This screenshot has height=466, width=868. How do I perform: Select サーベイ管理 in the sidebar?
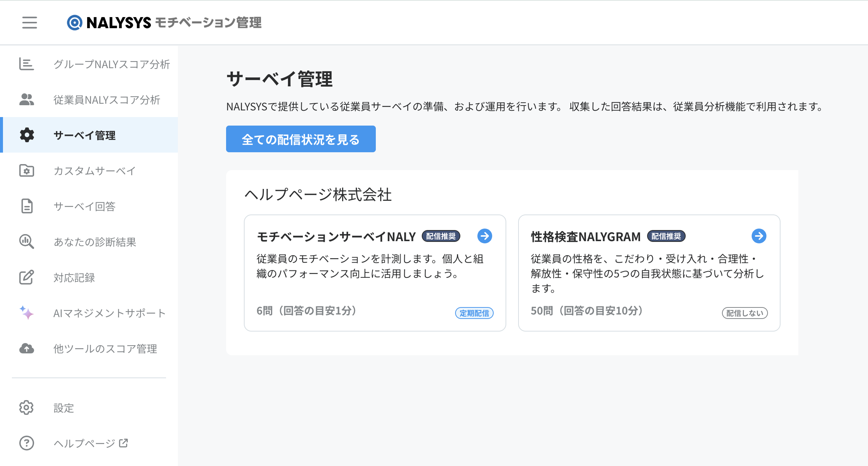(x=85, y=135)
